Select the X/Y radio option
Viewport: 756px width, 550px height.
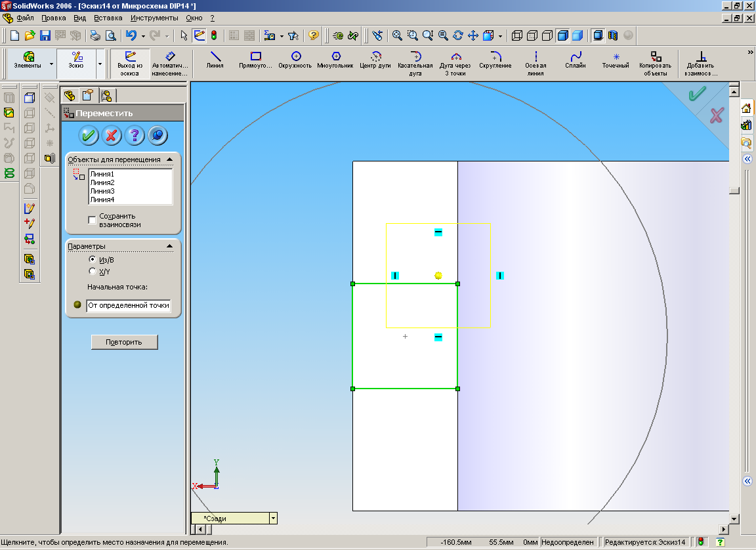pyautogui.click(x=92, y=271)
